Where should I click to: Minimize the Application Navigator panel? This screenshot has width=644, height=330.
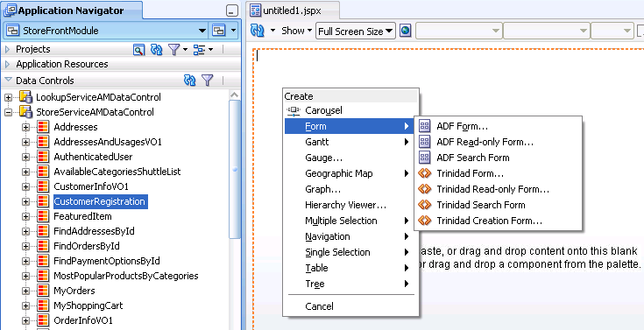tap(232, 11)
